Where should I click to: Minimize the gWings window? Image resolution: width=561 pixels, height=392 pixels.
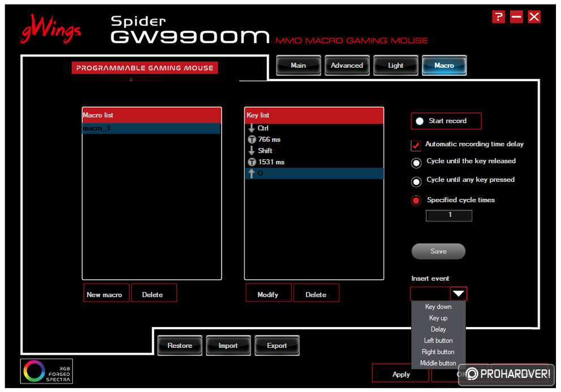[516, 17]
